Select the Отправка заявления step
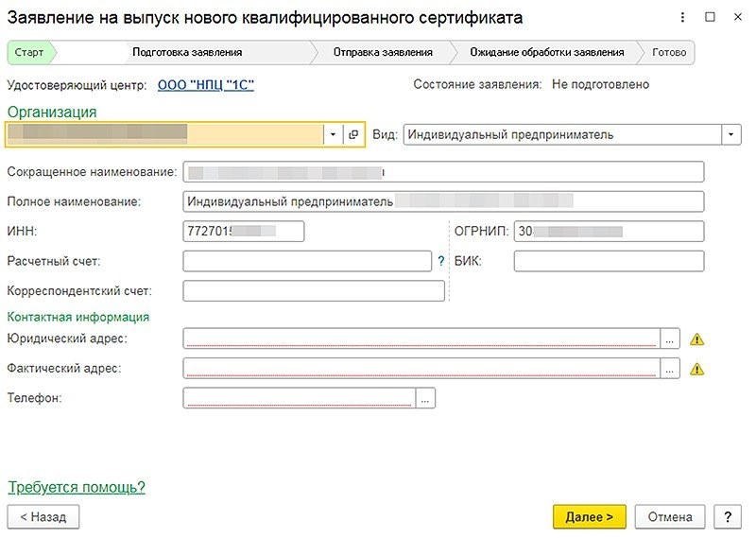The image size is (756, 538). pyautogui.click(x=376, y=52)
